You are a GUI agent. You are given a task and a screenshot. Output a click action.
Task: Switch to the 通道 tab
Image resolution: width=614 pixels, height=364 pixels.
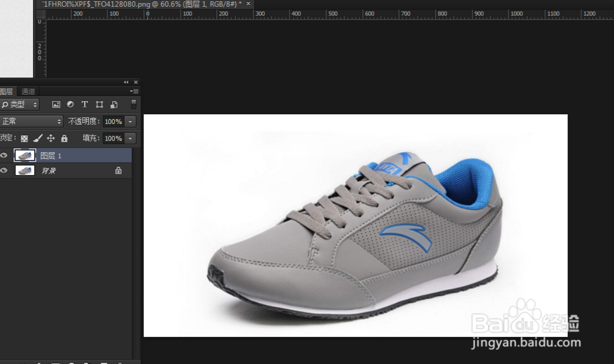(28, 91)
